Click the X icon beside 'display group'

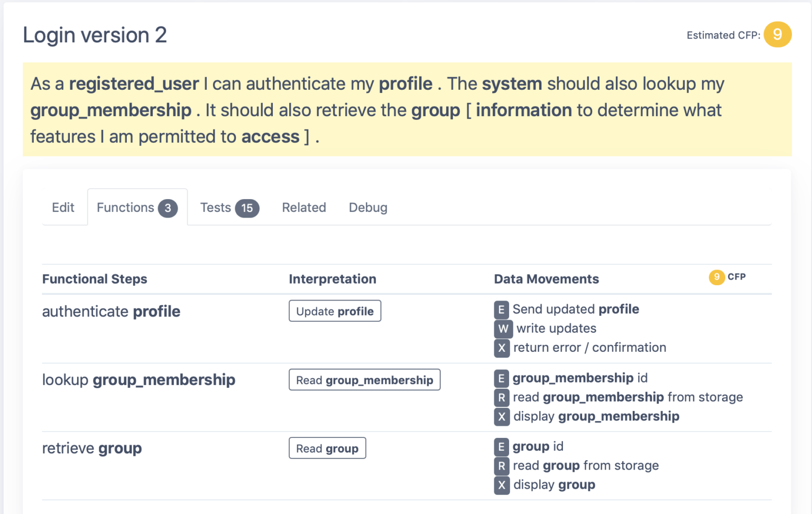(x=501, y=485)
